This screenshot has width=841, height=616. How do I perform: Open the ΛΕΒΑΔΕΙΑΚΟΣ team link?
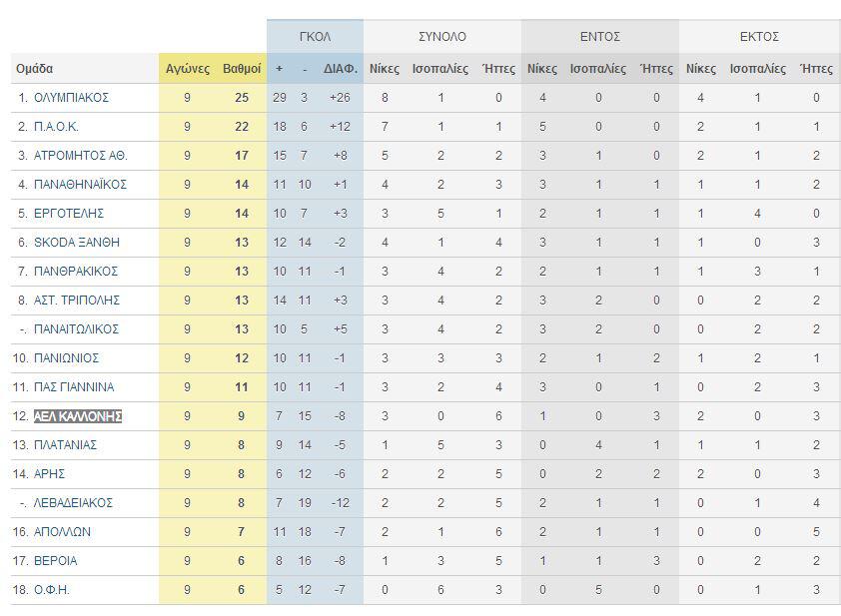[73, 503]
